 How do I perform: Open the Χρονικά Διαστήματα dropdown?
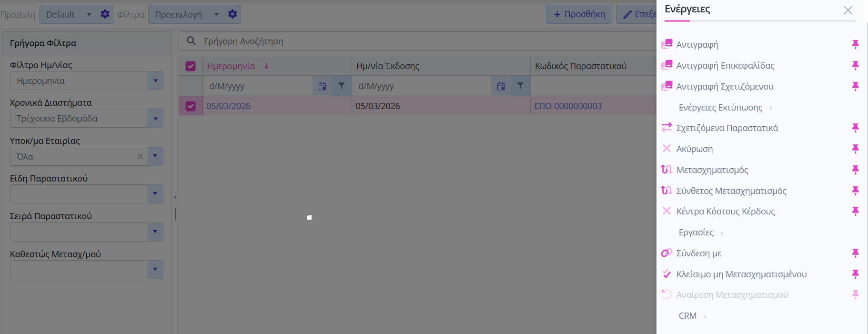click(155, 119)
